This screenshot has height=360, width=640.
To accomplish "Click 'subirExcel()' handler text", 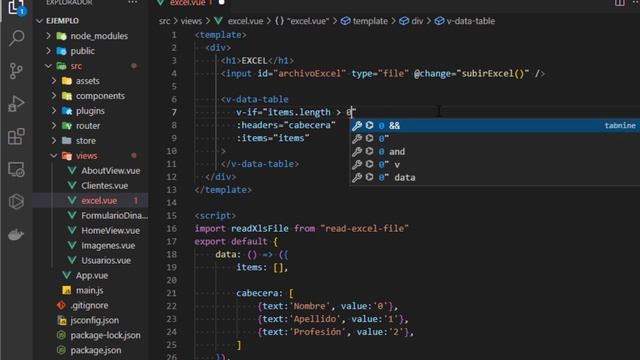I will tap(492, 73).
